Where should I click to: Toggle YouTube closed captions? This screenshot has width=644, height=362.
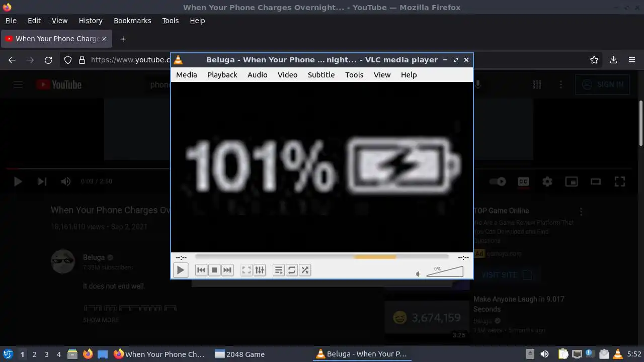point(523,182)
